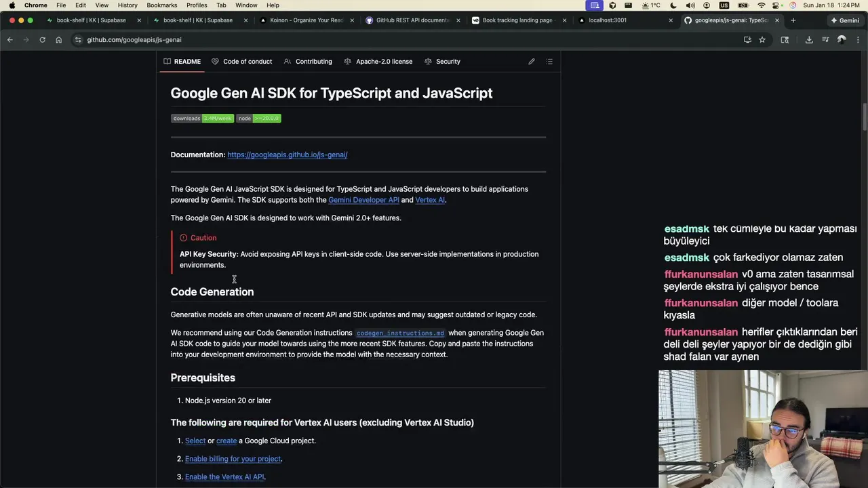The image size is (868, 488).
Task: Open the Chrome side search icon
Action: [x=785, y=40]
